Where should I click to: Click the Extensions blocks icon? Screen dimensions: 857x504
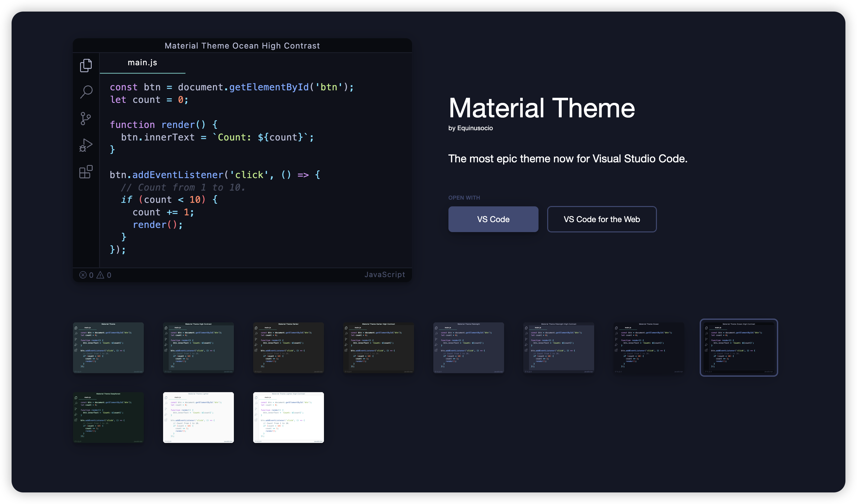pos(86,172)
